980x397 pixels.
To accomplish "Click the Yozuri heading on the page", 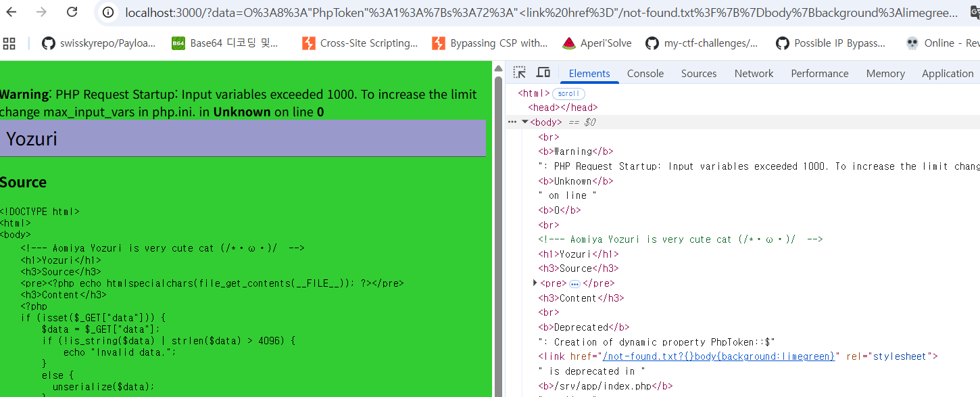I will [x=32, y=139].
